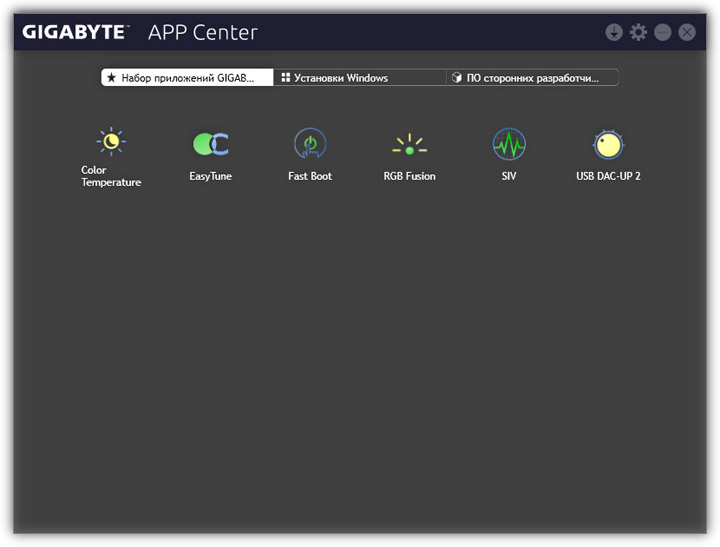The image size is (720, 547).
Task: Open the RGB Fusion app icon
Action: click(409, 145)
